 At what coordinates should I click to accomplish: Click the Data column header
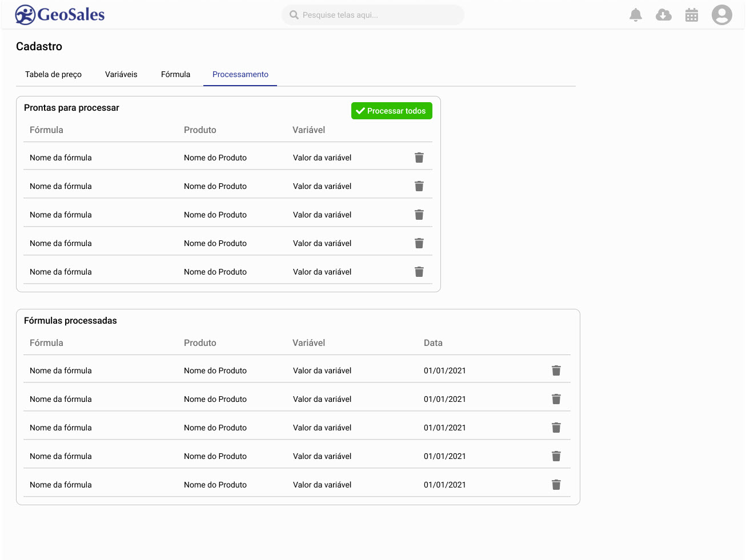coord(433,343)
